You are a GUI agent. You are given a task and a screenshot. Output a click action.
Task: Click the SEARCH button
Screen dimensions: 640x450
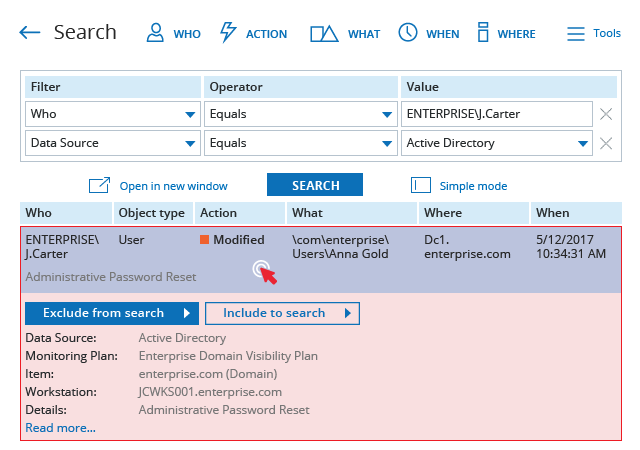(x=315, y=185)
